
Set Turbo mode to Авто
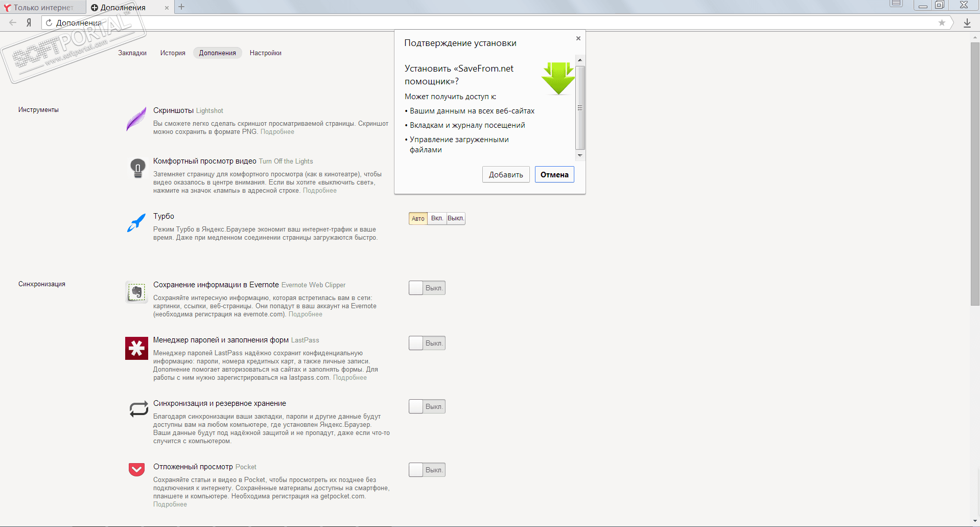click(418, 218)
